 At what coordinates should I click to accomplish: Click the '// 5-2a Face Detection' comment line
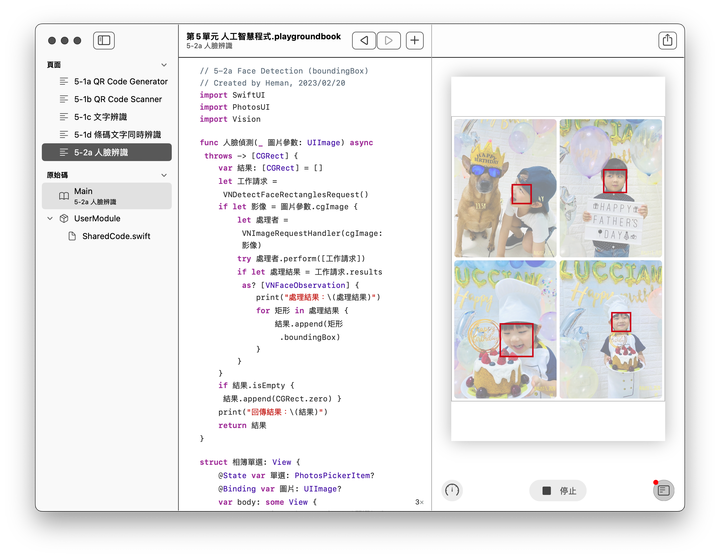click(284, 71)
